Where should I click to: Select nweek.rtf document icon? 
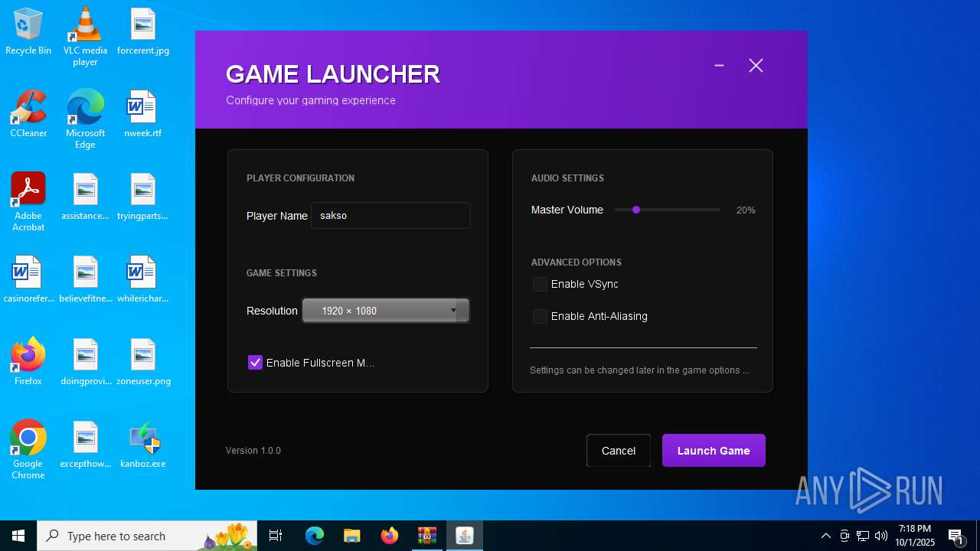click(x=143, y=115)
